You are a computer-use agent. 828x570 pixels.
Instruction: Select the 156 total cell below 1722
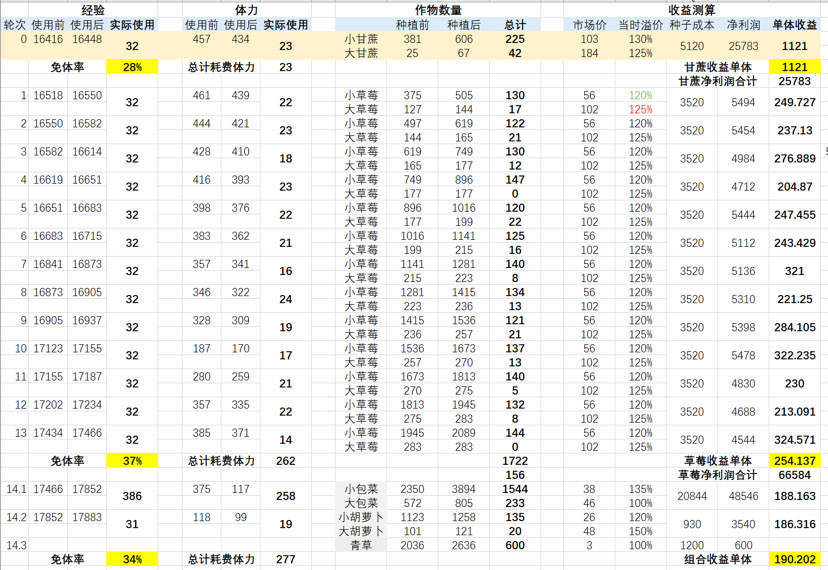click(515, 475)
